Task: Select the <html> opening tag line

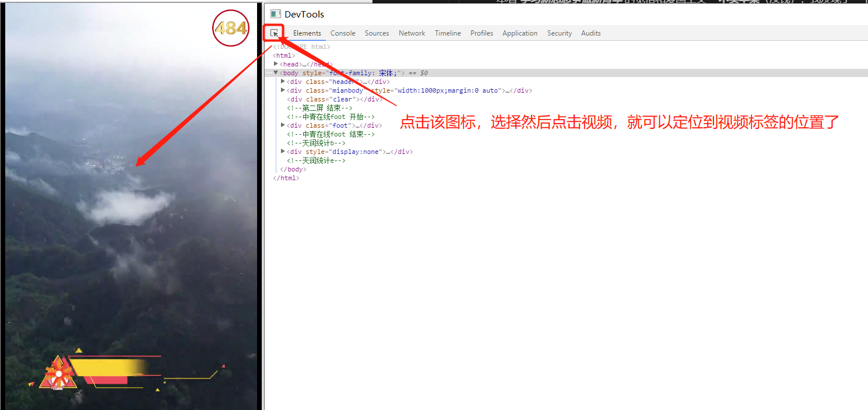Action: click(x=284, y=55)
